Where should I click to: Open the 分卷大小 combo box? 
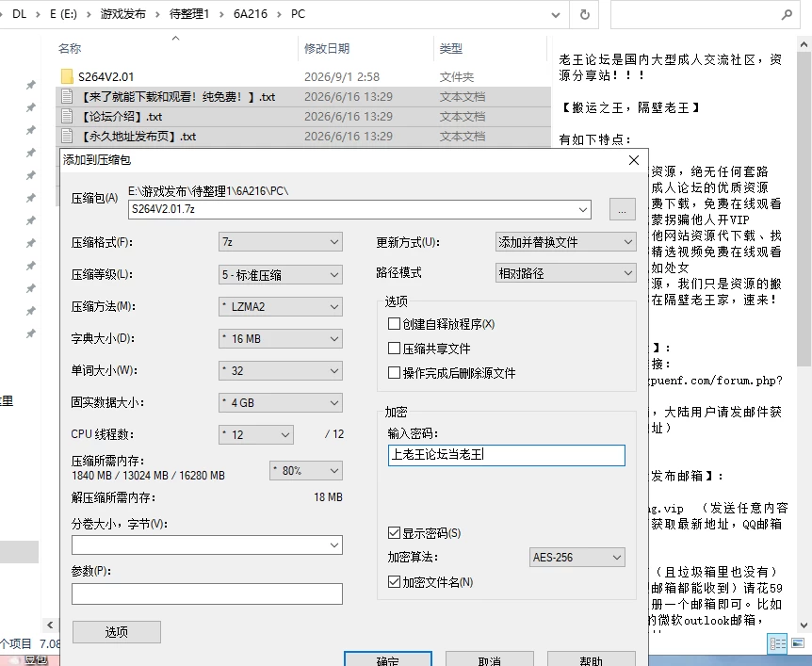206,544
